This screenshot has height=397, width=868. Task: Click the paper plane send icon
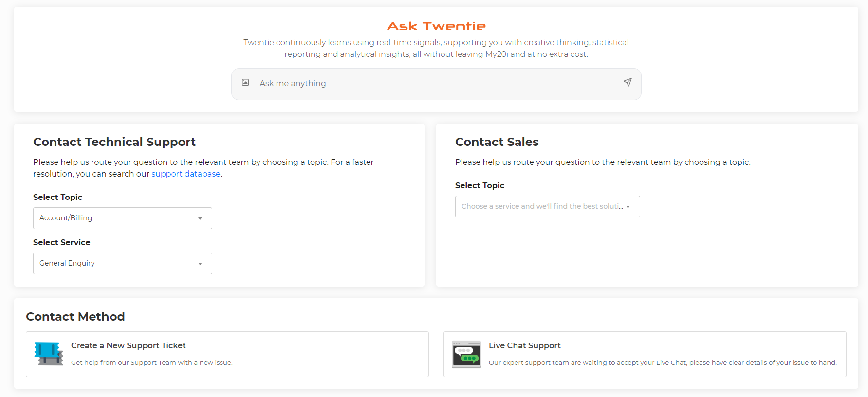pyautogui.click(x=628, y=82)
